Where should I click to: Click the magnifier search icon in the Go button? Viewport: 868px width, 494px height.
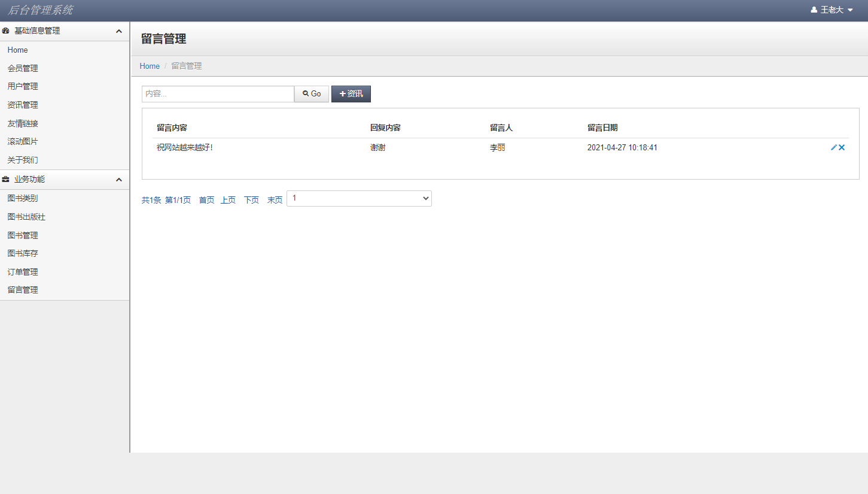coord(306,93)
